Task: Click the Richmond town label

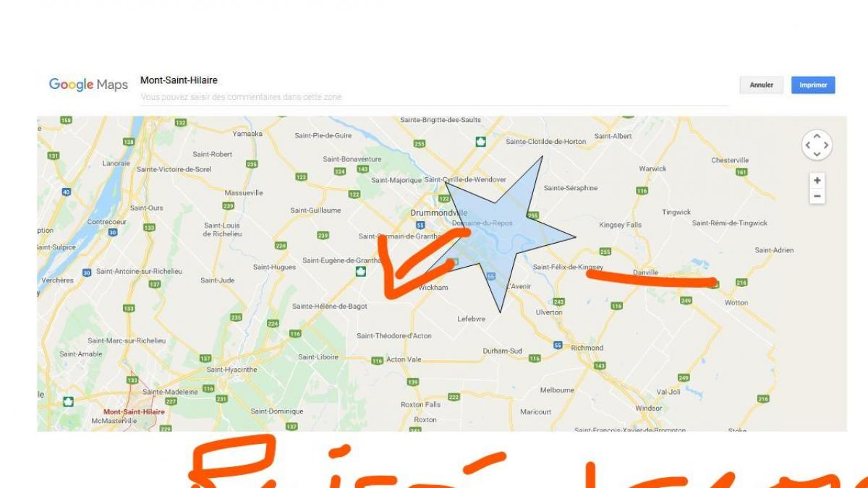Action: pos(587,348)
